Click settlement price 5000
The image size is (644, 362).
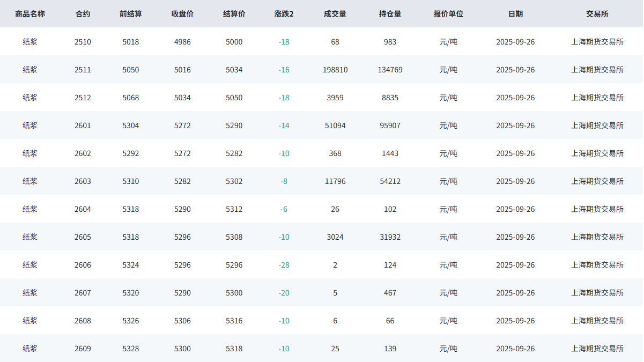click(234, 42)
